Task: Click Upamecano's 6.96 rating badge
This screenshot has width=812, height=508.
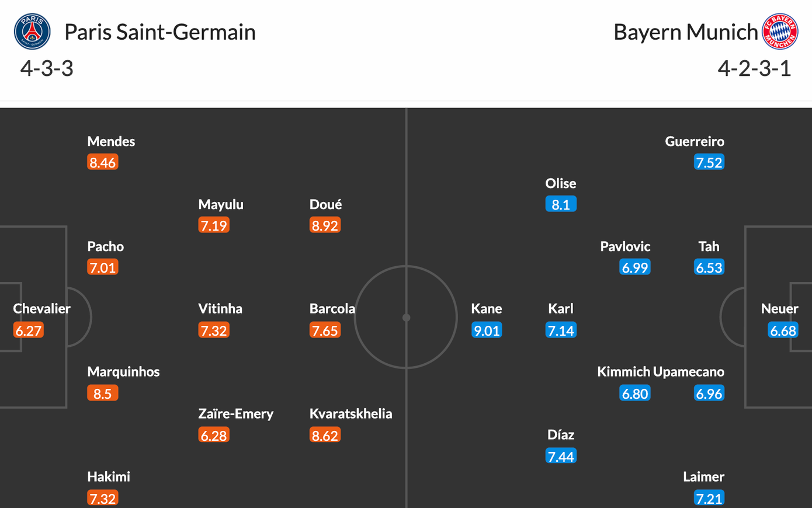Action: coord(709,394)
